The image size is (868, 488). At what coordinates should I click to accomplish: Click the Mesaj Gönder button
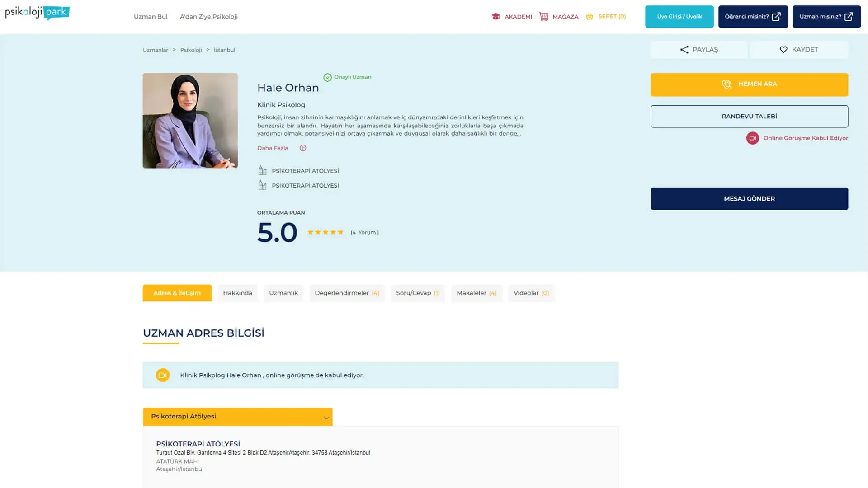pyautogui.click(x=749, y=199)
